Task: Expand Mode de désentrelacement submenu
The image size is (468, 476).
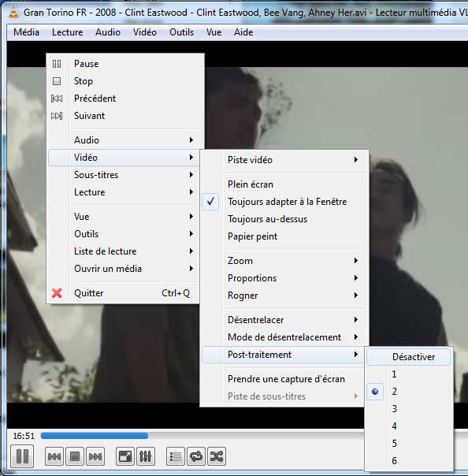Action: [284, 337]
